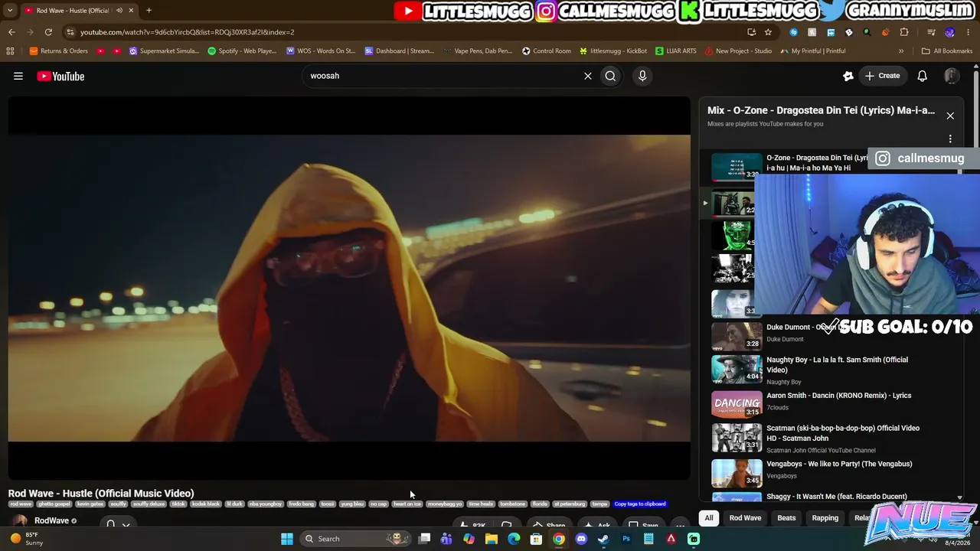The width and height of the screenshot is (980, 551).
Task: Open littlesmugg KickBot bookmark
Action: coord(613,51)
